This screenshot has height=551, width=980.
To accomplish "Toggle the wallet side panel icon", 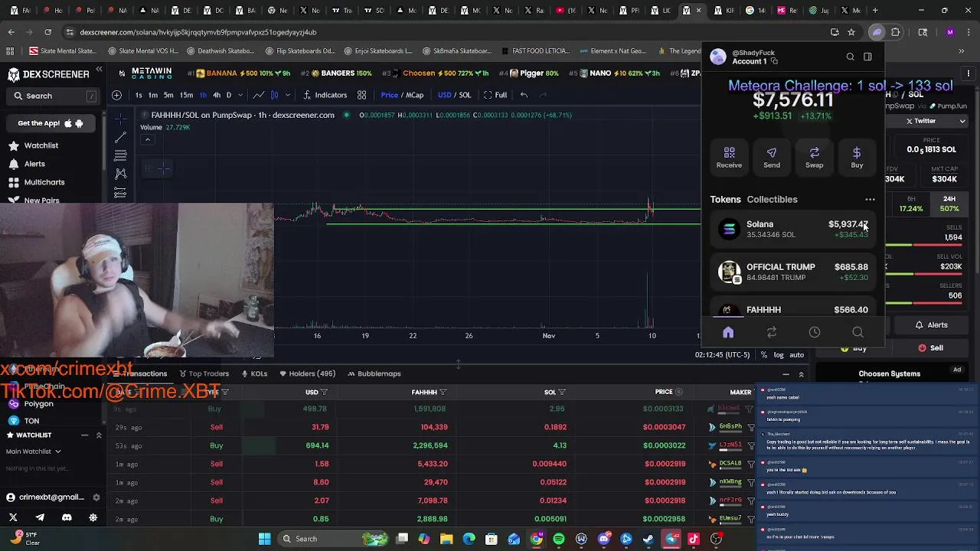I will pyautogui.click(x=867, y=57).
